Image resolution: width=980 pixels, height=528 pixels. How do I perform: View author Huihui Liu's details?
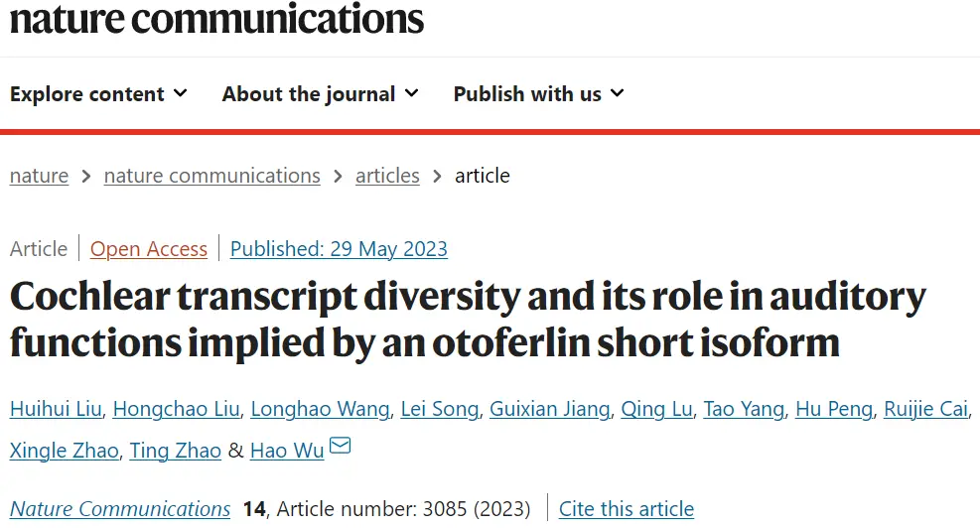[55, 409]
